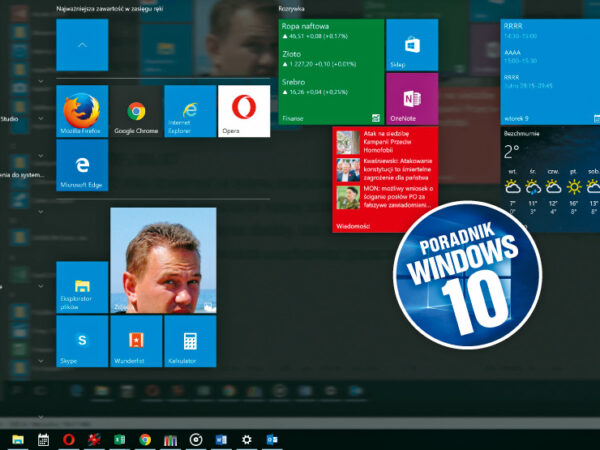Click the Opera browser tile
The height and width of the screenshot is (450, 600).
(x=244, y=111)
